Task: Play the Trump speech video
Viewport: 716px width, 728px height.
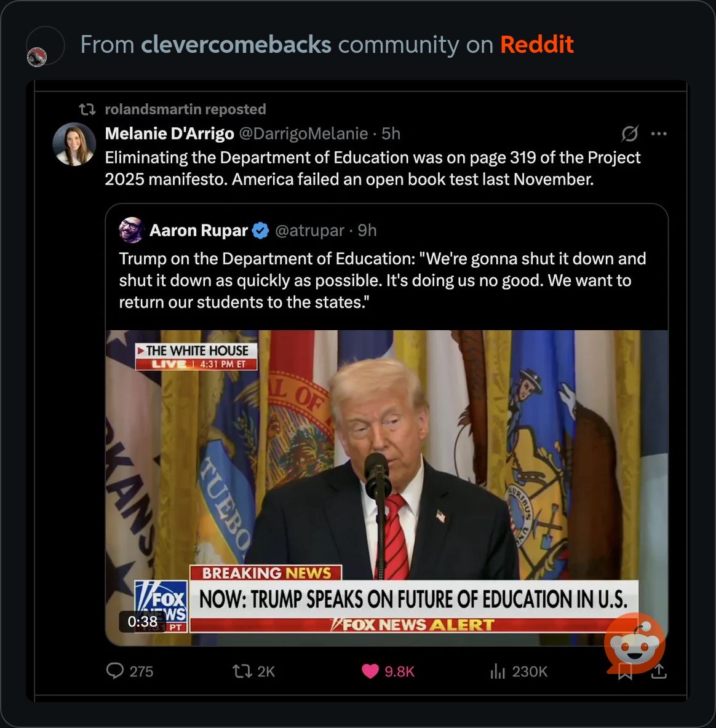Action: pyautogui.click(x=387, y=488)
